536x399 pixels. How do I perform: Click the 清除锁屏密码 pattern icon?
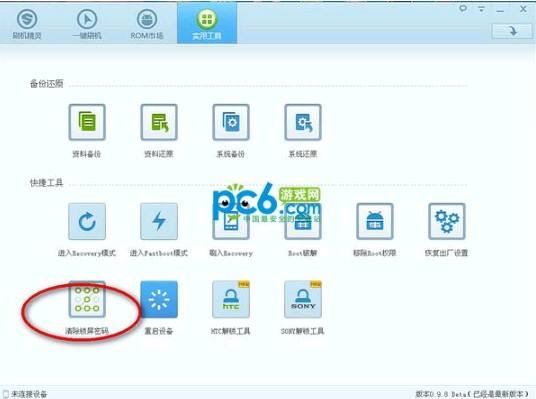pos(87,299)
